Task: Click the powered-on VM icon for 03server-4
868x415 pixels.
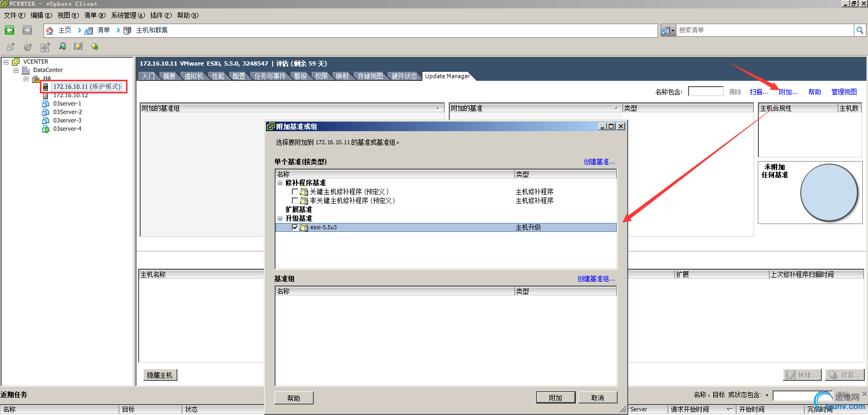Action: 46,129
